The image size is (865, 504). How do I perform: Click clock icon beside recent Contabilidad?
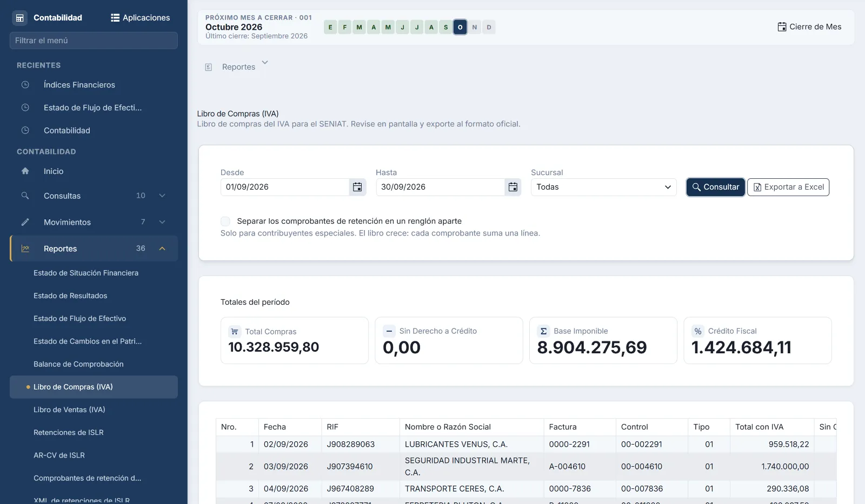(x=25, y=130)
